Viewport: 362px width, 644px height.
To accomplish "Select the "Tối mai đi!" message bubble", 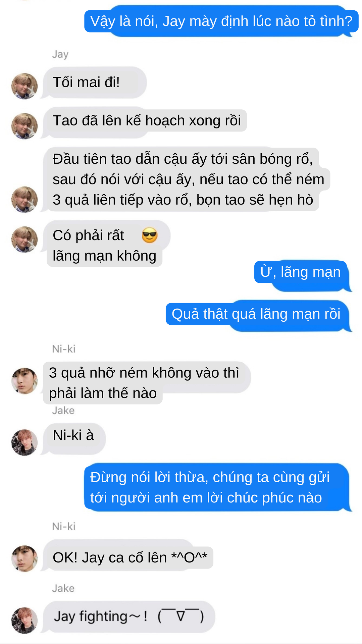I will coord(94,83).
